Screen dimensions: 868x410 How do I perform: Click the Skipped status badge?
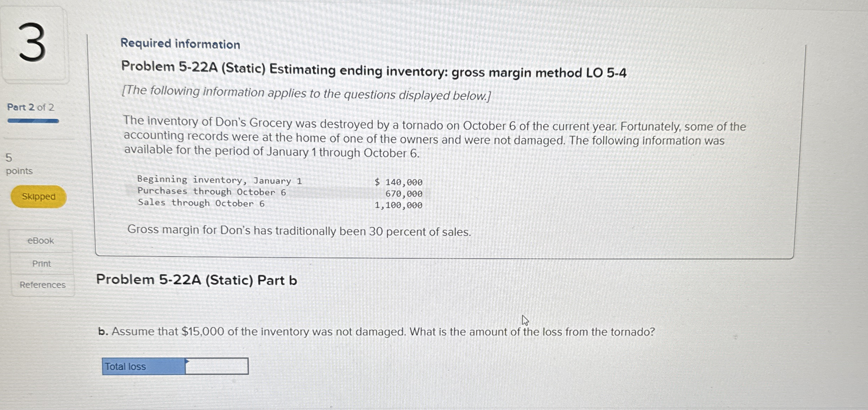(38, 197)
